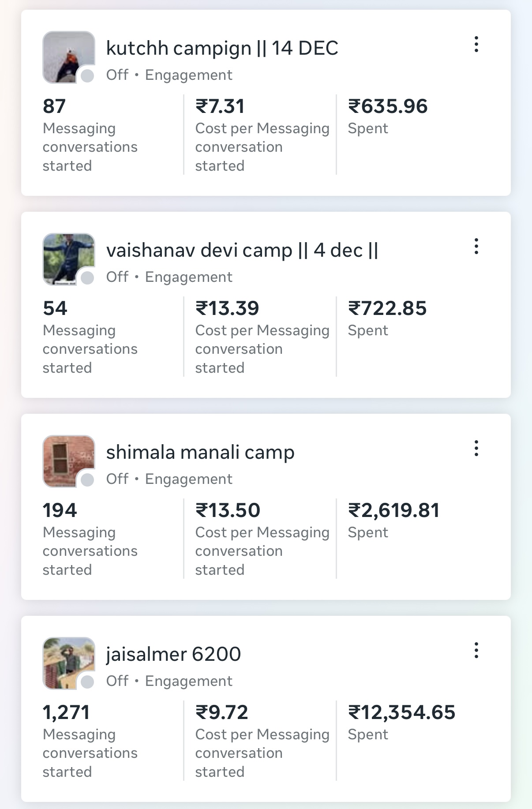Click jaisalmer 6200 ad thumbnail
Image resolution: width=532 pixels, height=809 pixels.
pos(66,661)
